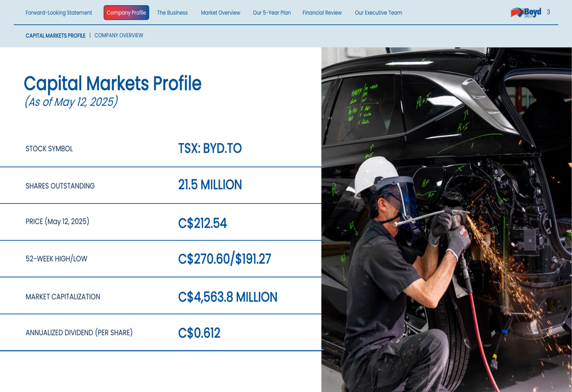Click the SHARES OUTSTANDING label

(60, 186)
